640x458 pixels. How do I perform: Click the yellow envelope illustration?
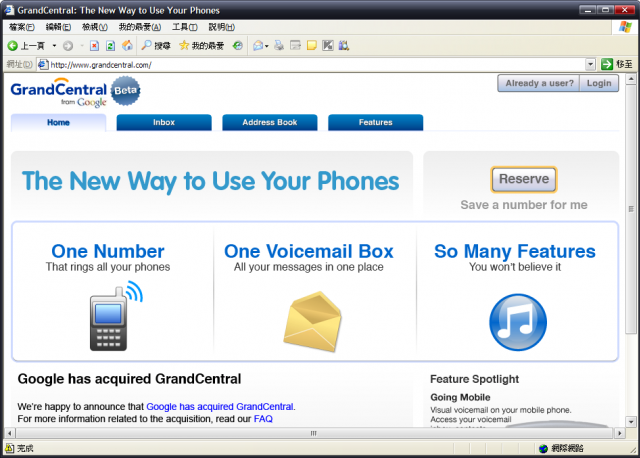click(x=313, y=322)
